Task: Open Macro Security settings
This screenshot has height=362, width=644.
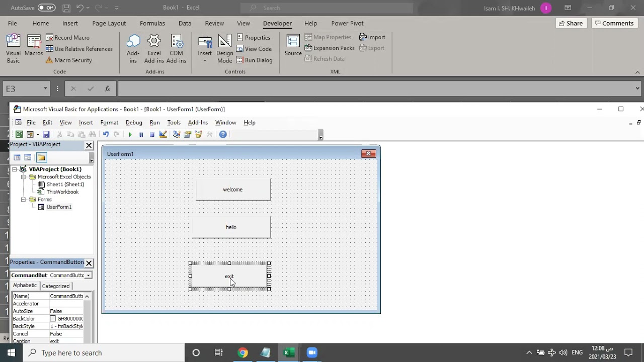Action: point(68,60)
